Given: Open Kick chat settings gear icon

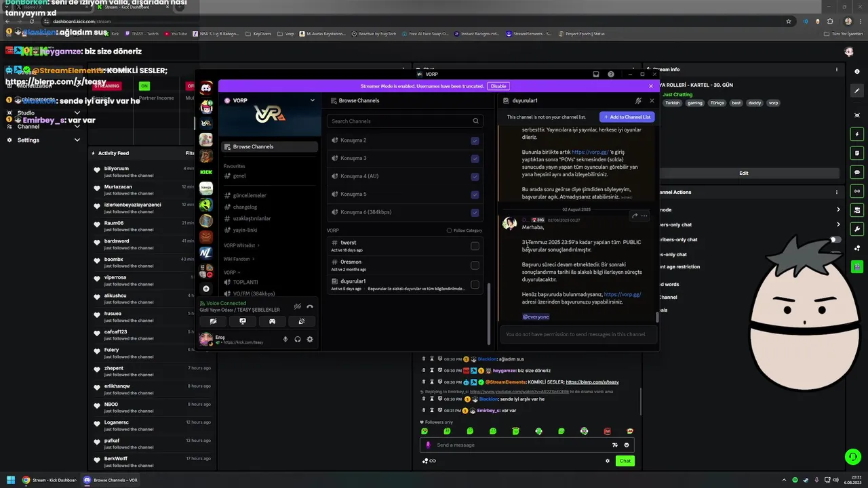Looking at the screenshot, I should pos(608,461).
